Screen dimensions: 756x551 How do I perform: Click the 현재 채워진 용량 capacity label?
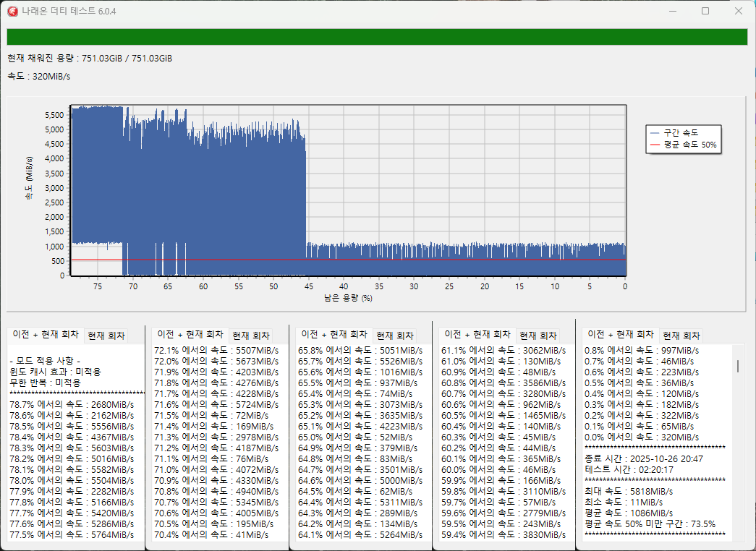[x=90, y=59]
